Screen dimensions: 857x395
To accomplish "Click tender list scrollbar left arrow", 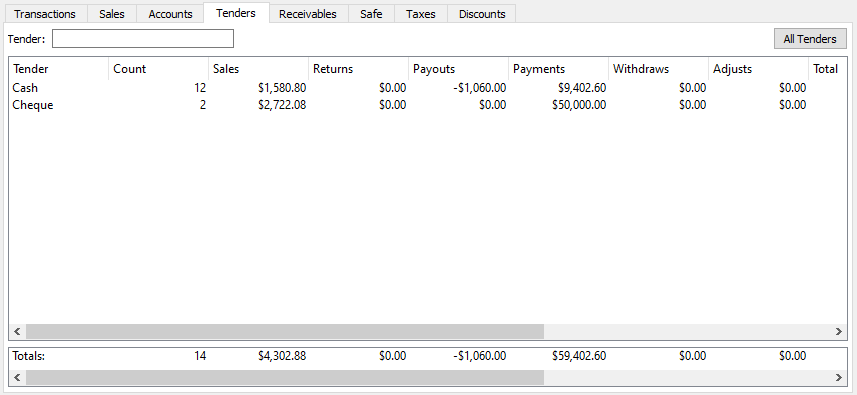I will [17, 331].
